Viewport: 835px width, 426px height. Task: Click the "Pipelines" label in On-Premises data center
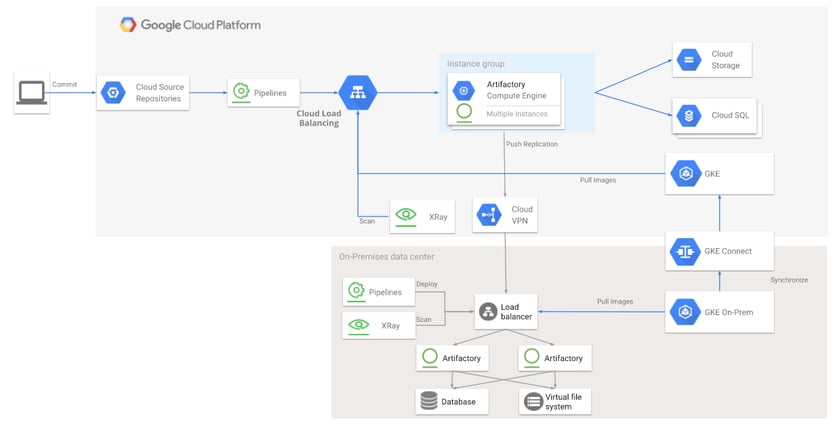(x=385, y=292)
